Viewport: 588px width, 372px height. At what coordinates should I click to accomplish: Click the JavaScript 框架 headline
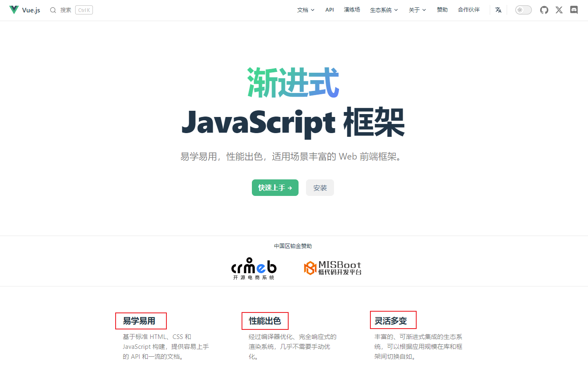(293, 122)
